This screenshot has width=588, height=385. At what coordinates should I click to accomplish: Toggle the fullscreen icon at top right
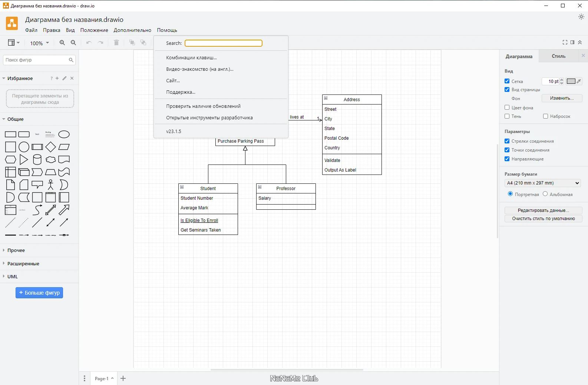[x=565, y=43]
